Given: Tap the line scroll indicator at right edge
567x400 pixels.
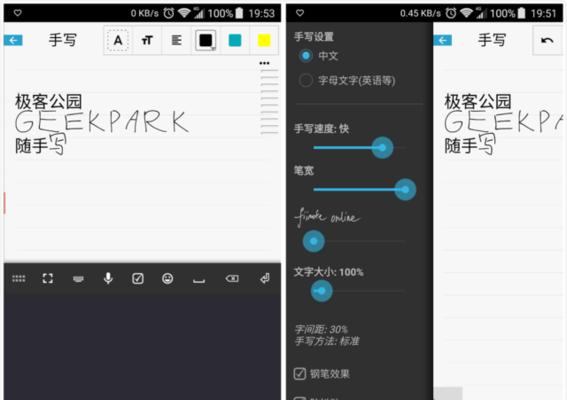Looking at the screenshot, I should click(269, 102).
